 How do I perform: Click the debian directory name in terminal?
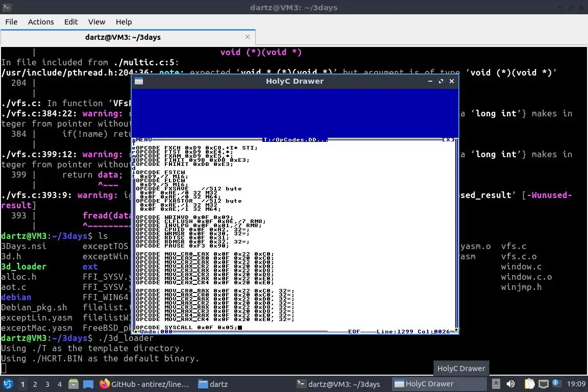(x=16, y=297)
